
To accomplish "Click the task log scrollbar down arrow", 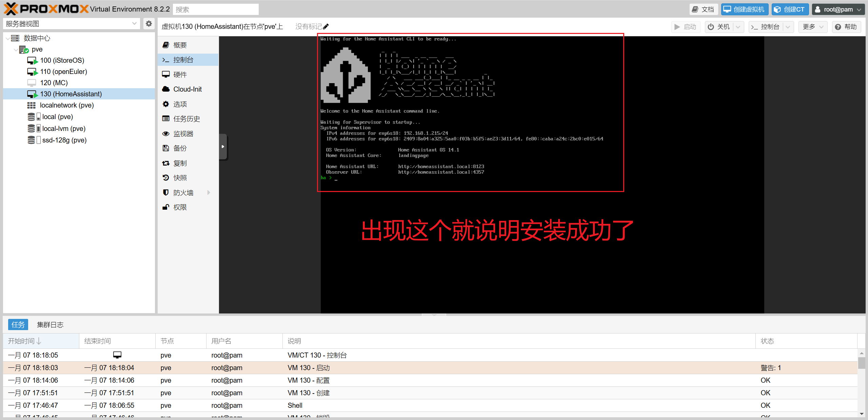I will coord(862,414).
